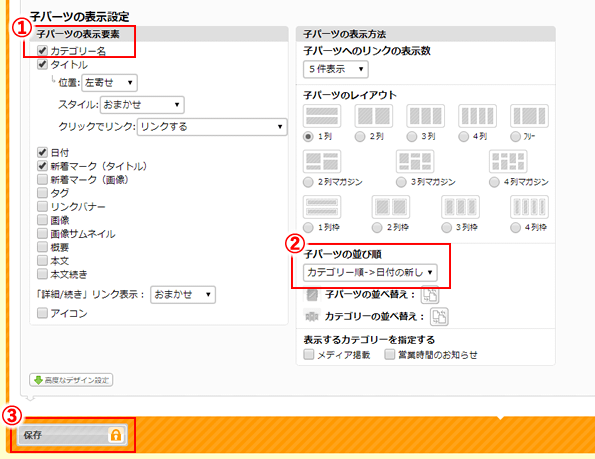Click the 保存 save button
Screen dimensions: 595x459
(72, 435)
